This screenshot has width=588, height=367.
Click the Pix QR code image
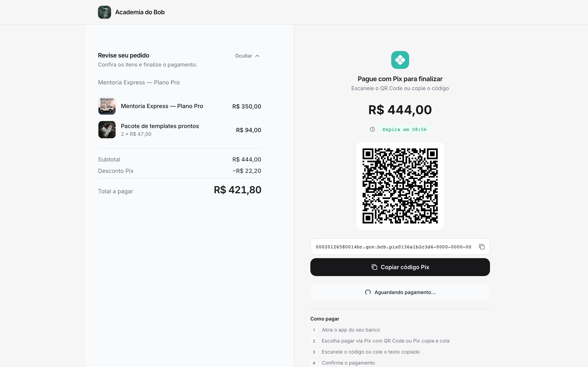click(x=400, y=186)
